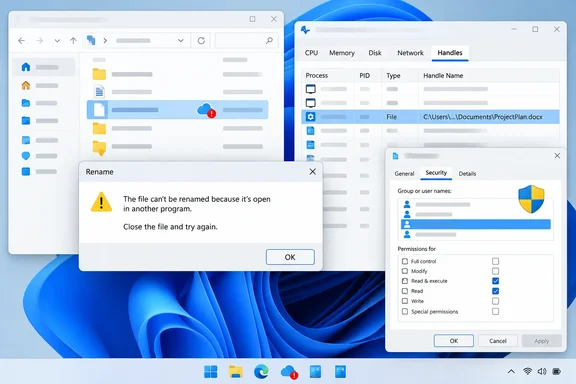The height and width of the screenshot is (384, 576).
Task: Toggle checkbox beside Modify label
Action: click(405, 271)
